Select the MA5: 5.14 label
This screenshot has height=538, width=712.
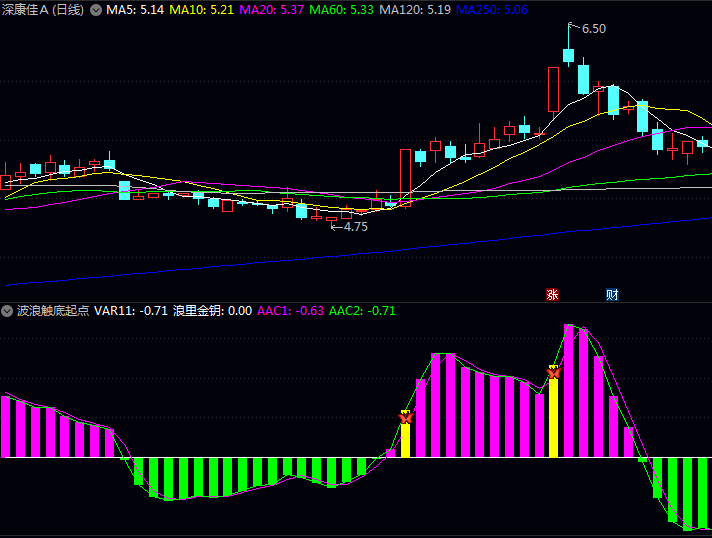pos(135,10)
